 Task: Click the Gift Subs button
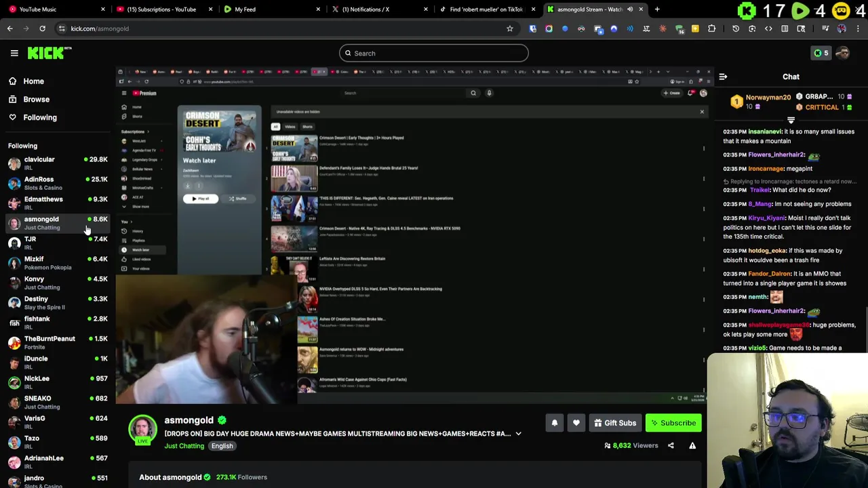[615, 423]
